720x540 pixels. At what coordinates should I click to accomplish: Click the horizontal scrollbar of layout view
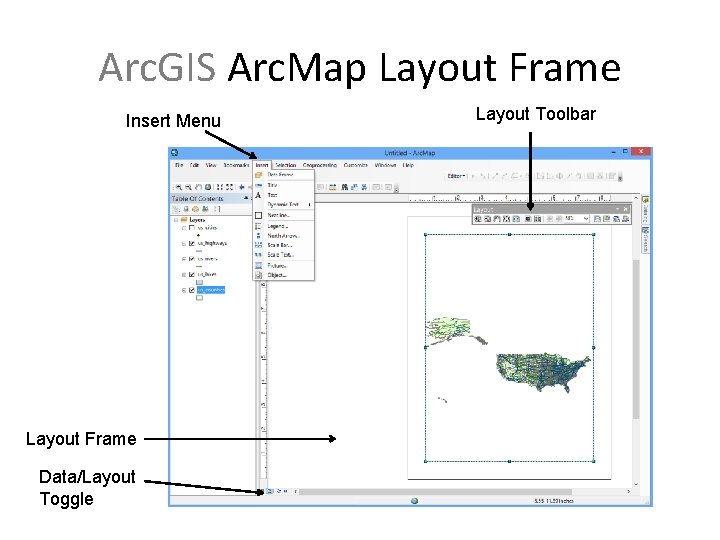tap(435, 491)
